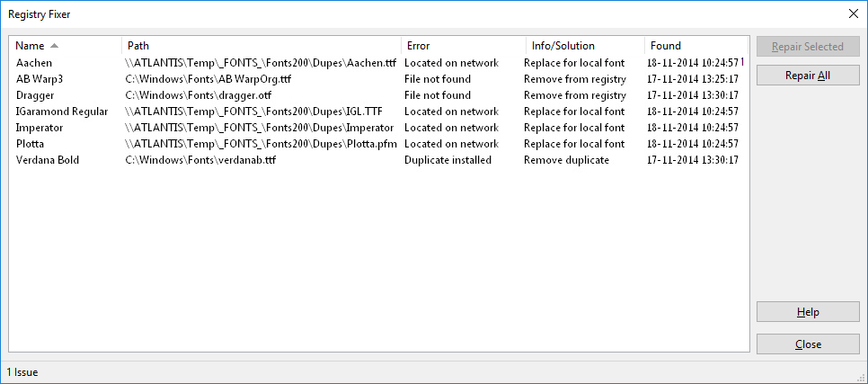Click the verdanab.ttf path cell
Screen dimensions: 868x384
[200, 160]
